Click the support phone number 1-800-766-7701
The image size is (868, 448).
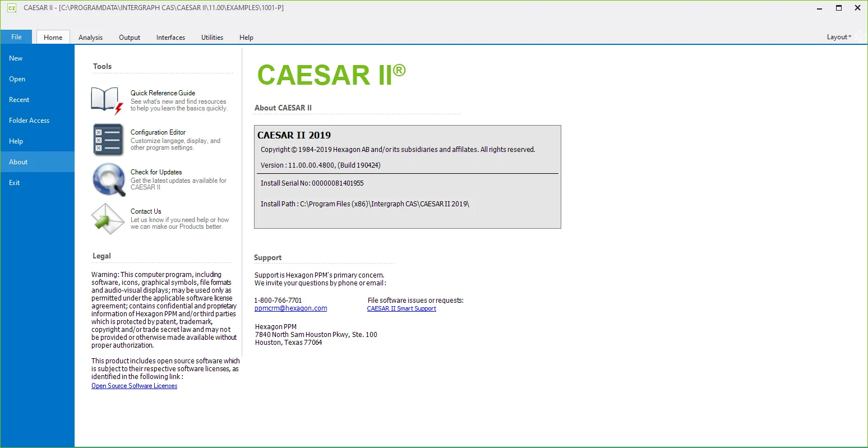point(278,301)
